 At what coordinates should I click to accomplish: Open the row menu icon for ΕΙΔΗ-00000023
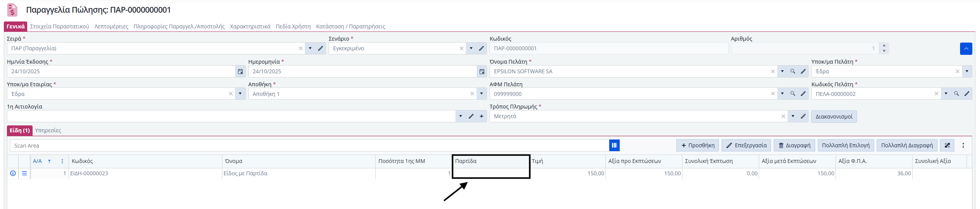(25, 173)
